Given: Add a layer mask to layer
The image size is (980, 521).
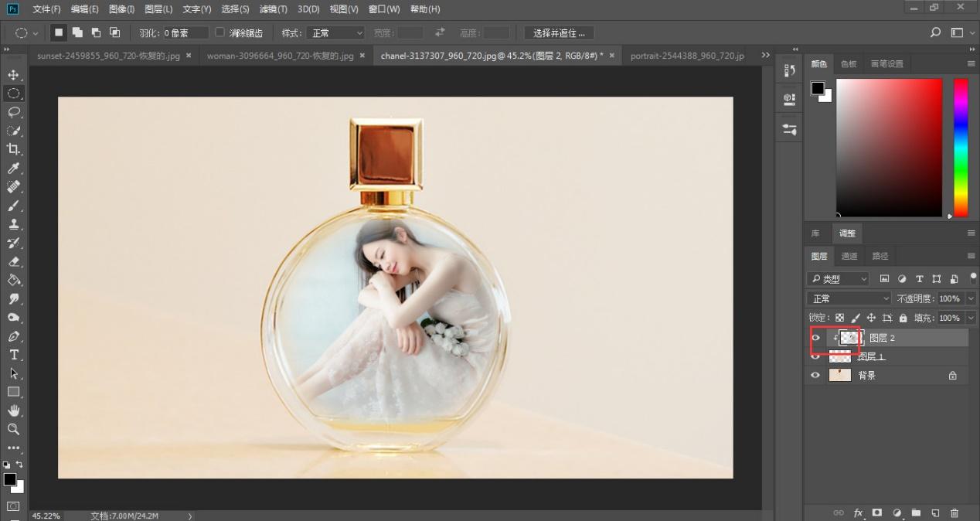Looking at the screenshot, I should point(877,512).
